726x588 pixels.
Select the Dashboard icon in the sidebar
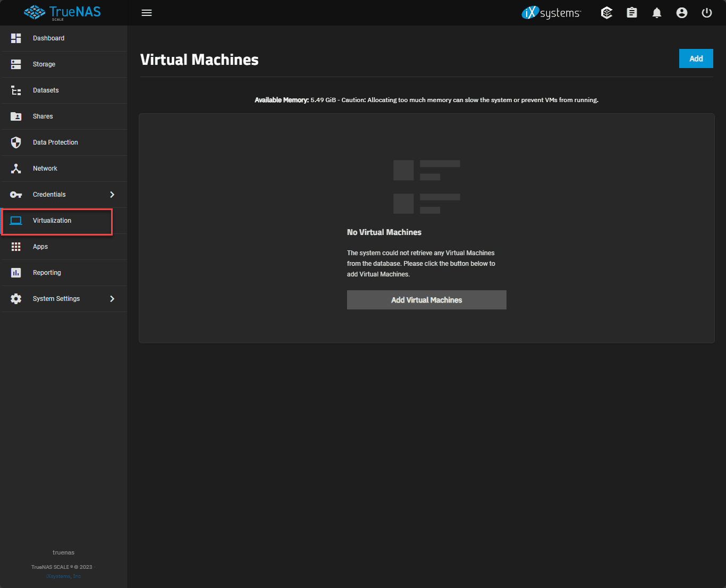tap(15, 38)
